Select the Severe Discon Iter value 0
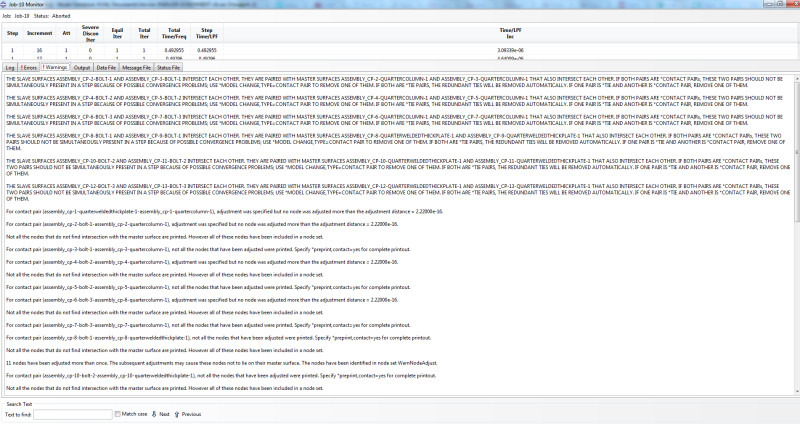 click(x=90, y=51)
